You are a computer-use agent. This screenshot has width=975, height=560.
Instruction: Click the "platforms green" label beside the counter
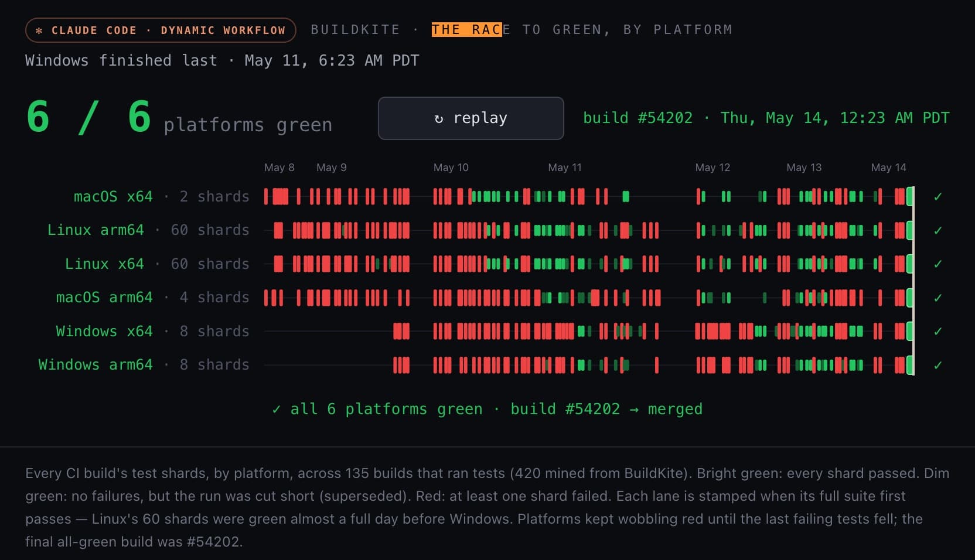[248, 125]
